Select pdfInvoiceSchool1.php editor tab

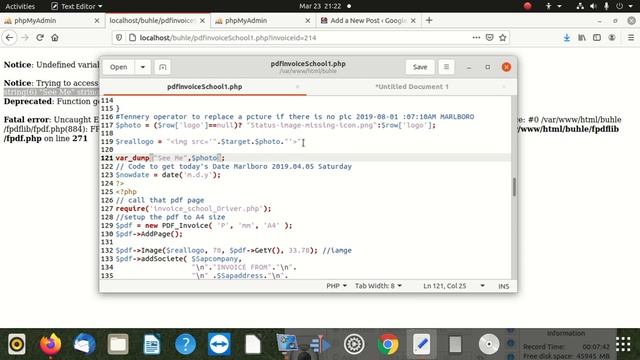(204, 87)
